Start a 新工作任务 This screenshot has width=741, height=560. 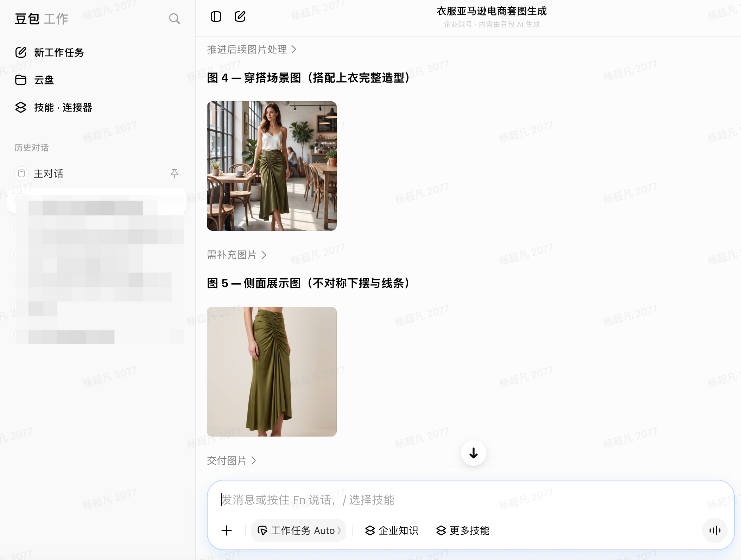50,52
